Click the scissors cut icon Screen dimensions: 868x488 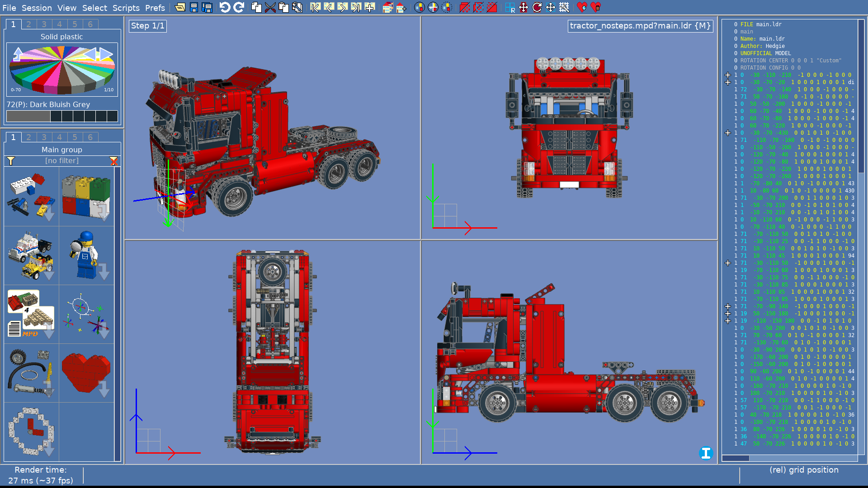(270, 7)
